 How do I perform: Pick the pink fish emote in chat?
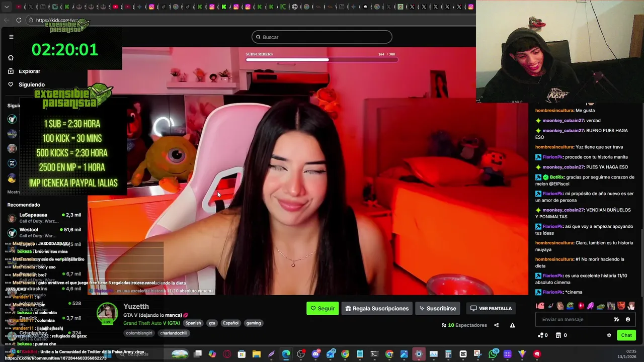[x=540, y=306]
